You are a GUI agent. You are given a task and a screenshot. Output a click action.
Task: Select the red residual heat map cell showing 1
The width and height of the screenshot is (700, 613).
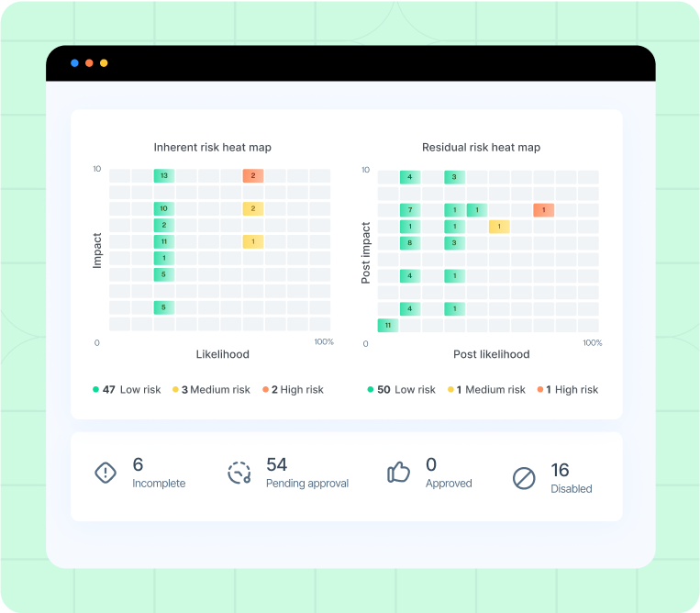tap(544, 210)
